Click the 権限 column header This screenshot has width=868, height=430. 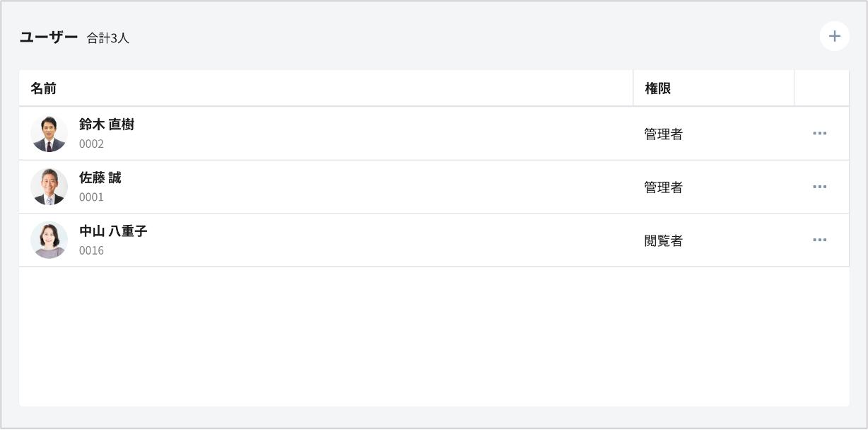click(657, 88)
